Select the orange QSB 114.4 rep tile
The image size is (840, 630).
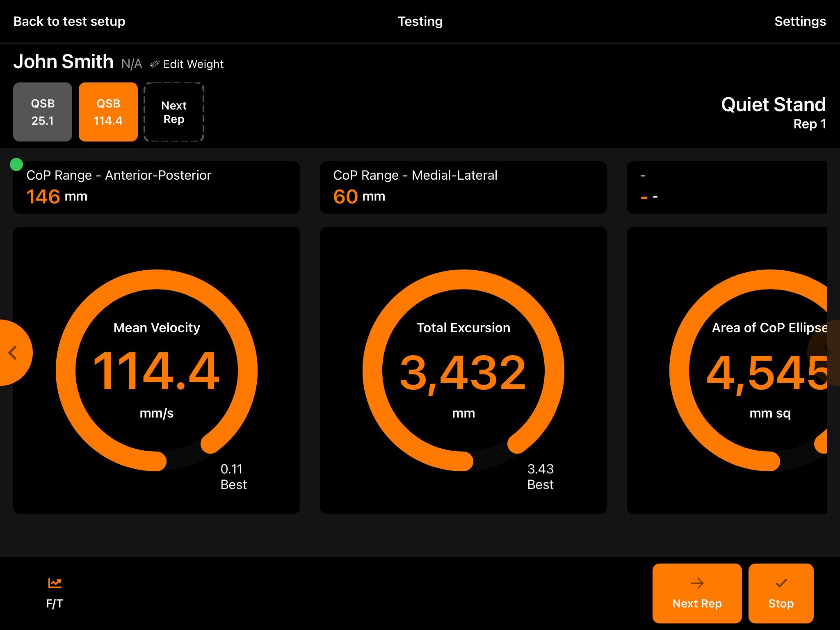click(108, 112)
